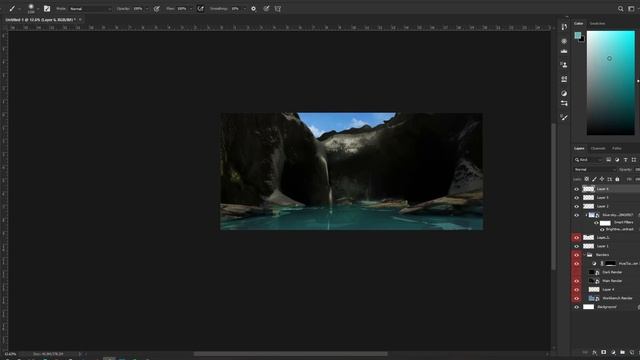This screenshot has height=360, width=640.
Task: Select the Untitled document tab
Action: (x=40, y=20)
